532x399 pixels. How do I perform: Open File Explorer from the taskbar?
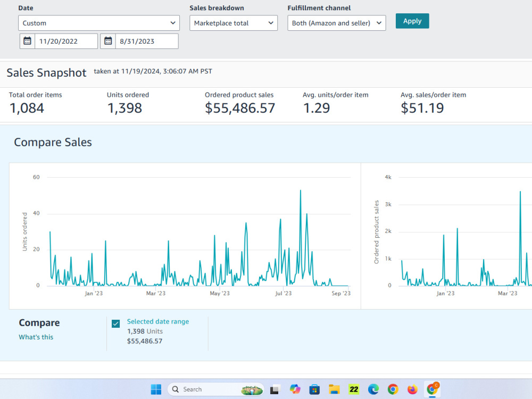(334, 389)
